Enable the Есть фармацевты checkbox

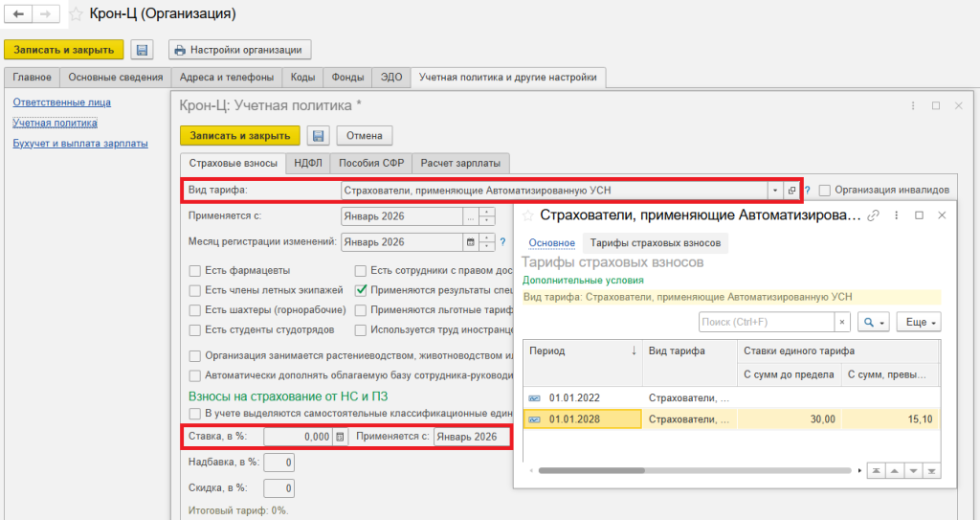point(195,271)
